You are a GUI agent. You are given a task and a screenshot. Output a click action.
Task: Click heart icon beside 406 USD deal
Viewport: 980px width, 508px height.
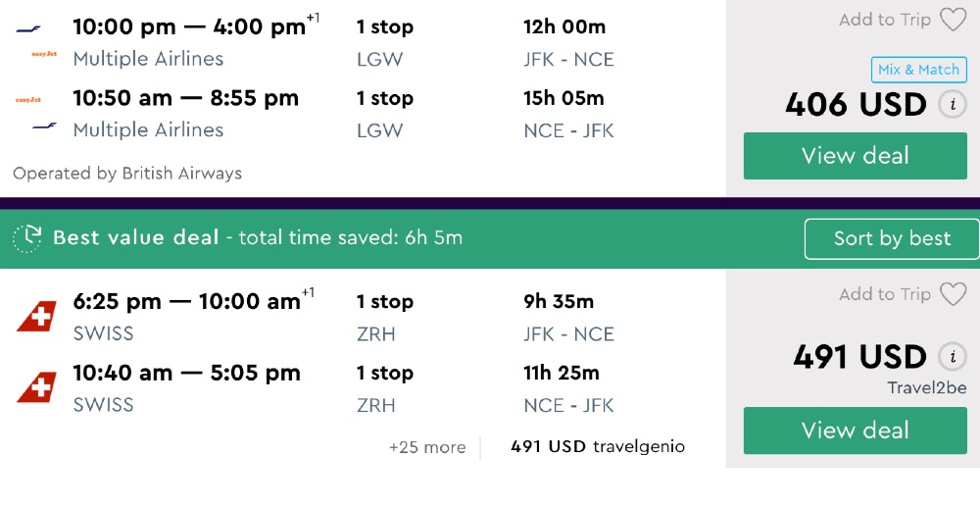[x=953, y=20]
